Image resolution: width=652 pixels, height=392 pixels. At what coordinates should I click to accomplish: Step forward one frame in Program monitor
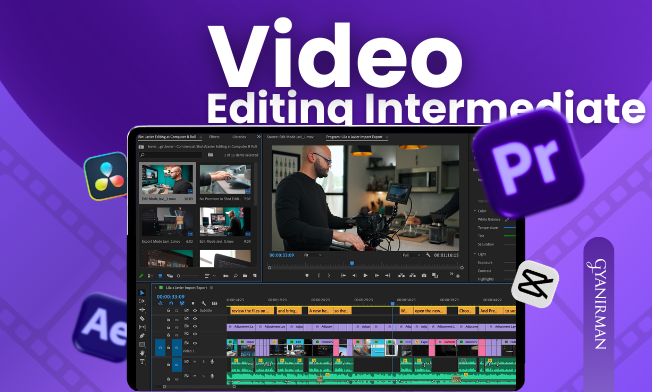coord(377,275)
